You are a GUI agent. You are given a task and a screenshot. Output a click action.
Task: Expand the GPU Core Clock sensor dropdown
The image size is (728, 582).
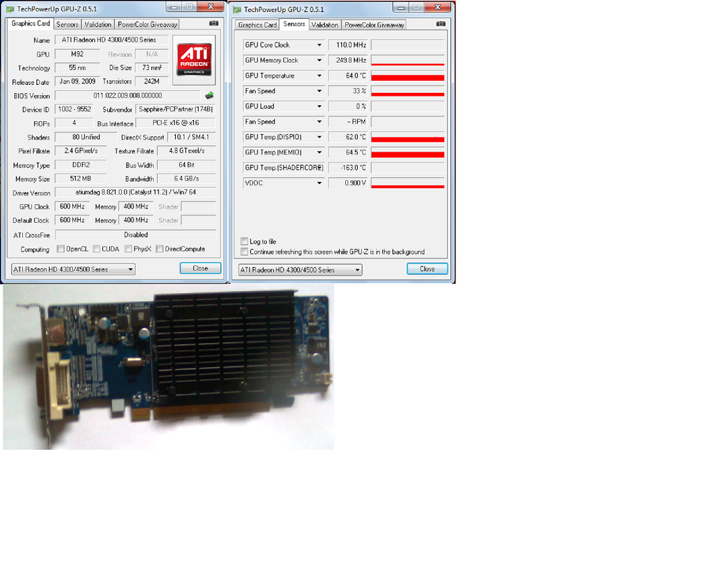click(x=320, y=45)
